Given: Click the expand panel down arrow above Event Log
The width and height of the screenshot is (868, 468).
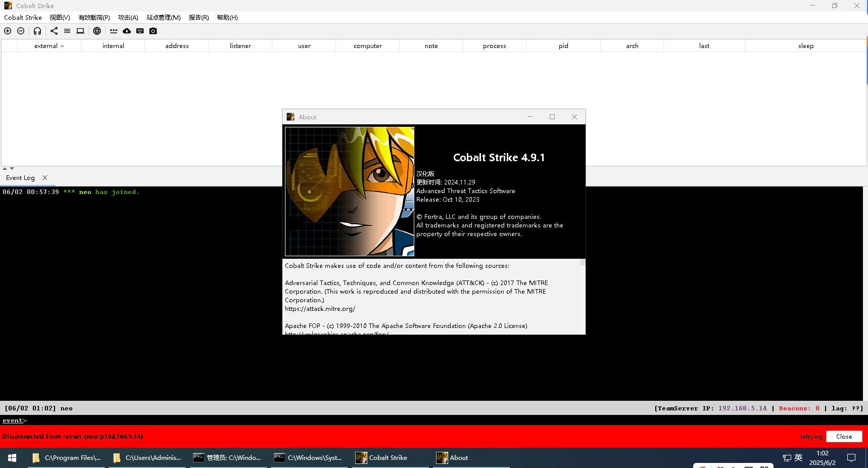Looking at the screenshot, I should 12,168.
